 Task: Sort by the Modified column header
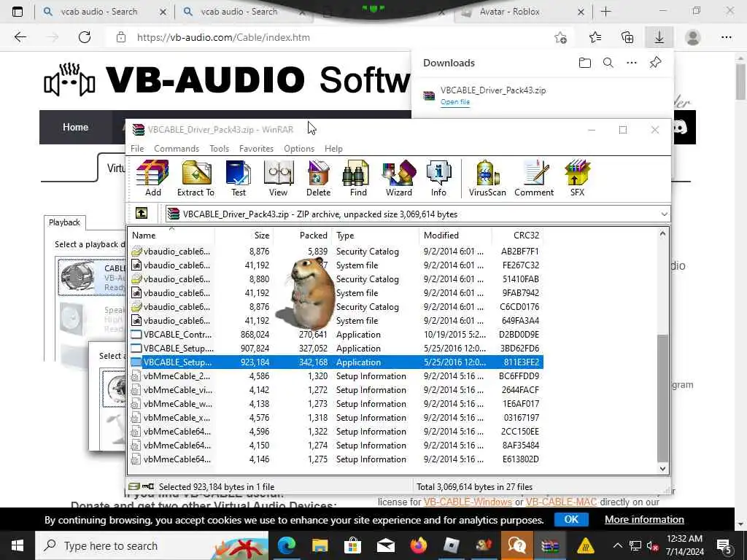pos(455,236)
